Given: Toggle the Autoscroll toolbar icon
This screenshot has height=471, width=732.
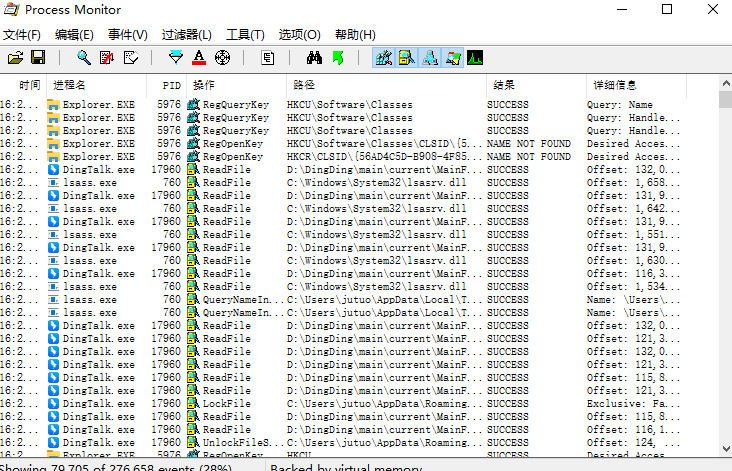Looking at the screenshot, I should click(x=107, y=58).
